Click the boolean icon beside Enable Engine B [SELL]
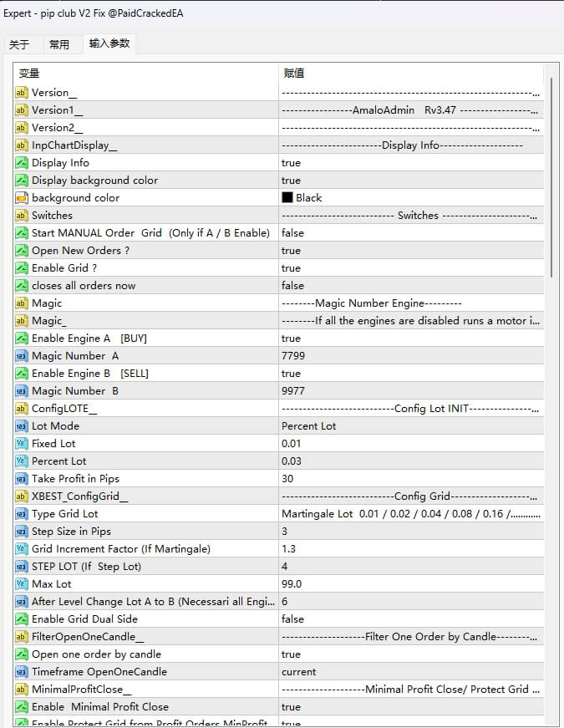 [22, 374]
